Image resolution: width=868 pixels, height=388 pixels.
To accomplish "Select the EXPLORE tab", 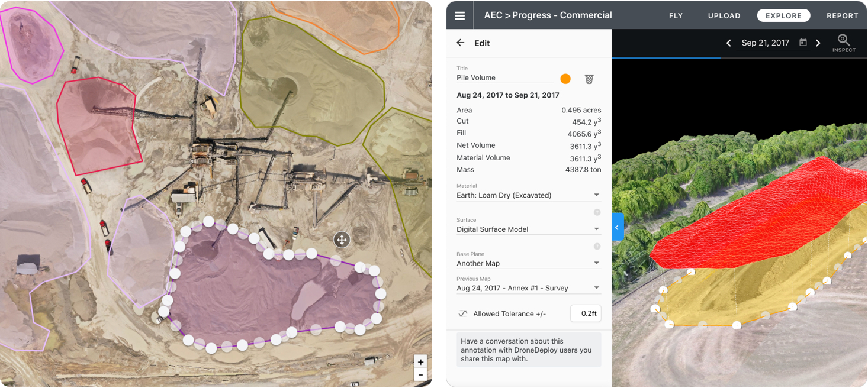I will pyautogui.click(x=783, y=15).
